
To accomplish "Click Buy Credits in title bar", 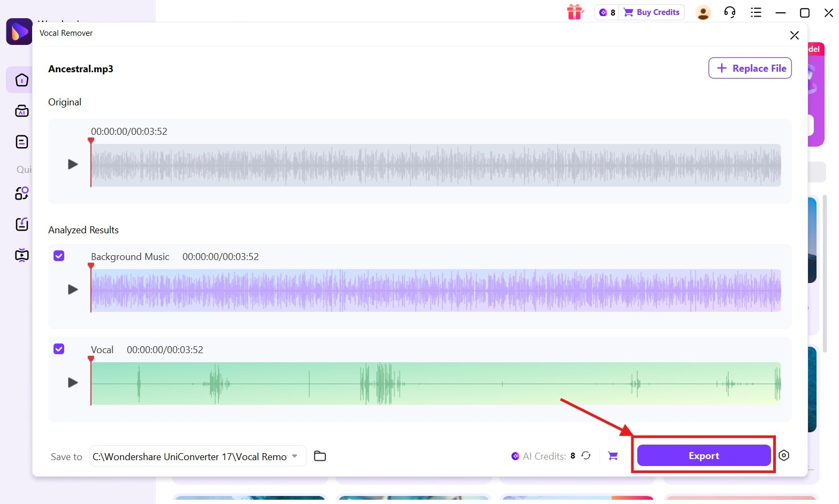I will 653,12.
